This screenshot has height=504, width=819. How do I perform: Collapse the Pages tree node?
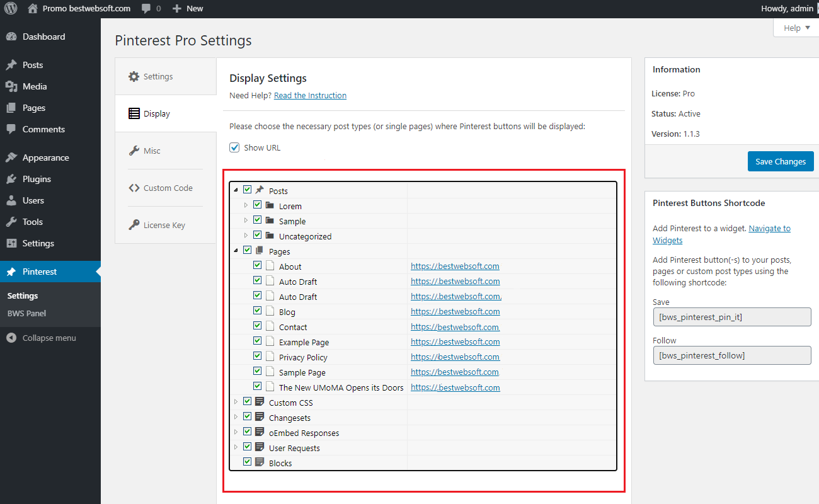(236, 251)
